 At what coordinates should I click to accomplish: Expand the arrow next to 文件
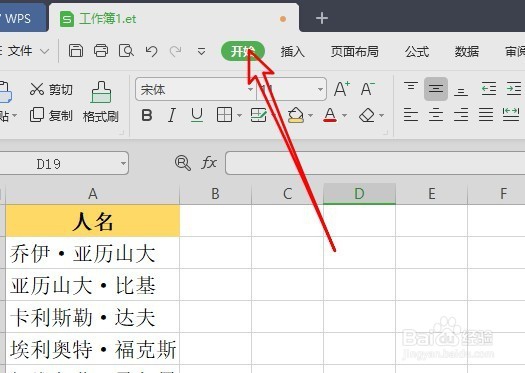tap(45, 52)
